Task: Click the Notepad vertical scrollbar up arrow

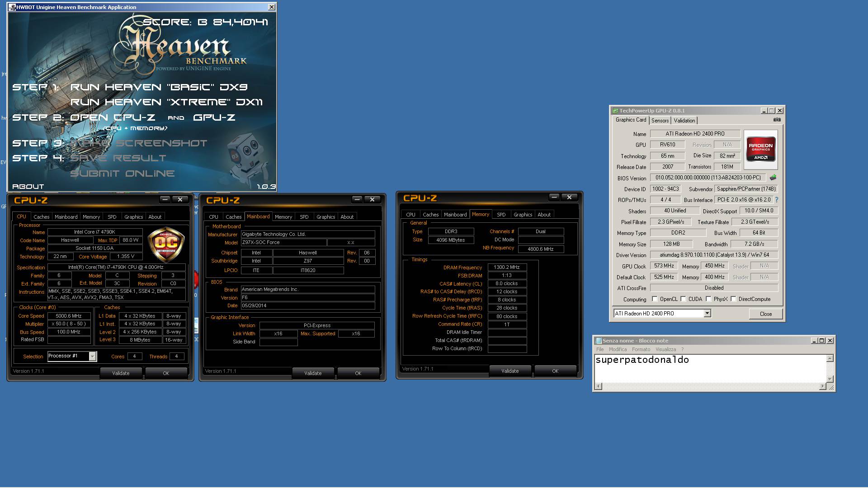Action: (830, 358)
